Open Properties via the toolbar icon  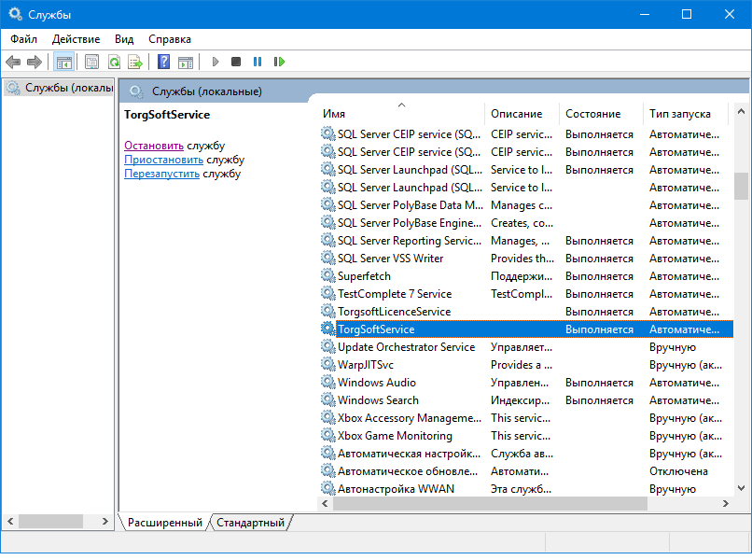91,62
